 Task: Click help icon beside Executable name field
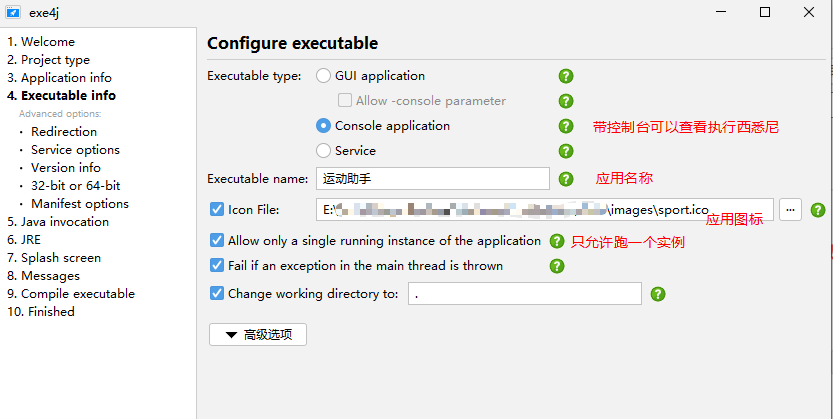click(x=566, y=179)
